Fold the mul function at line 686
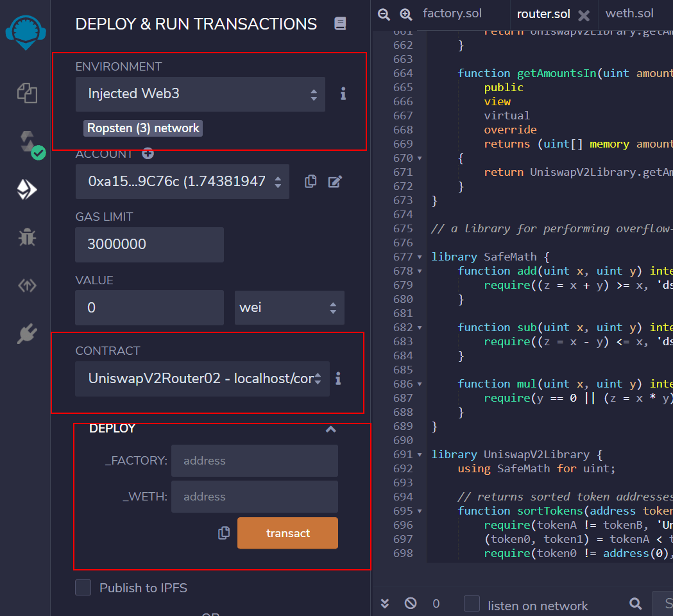673x616 pixels. [x=420, y=384]
